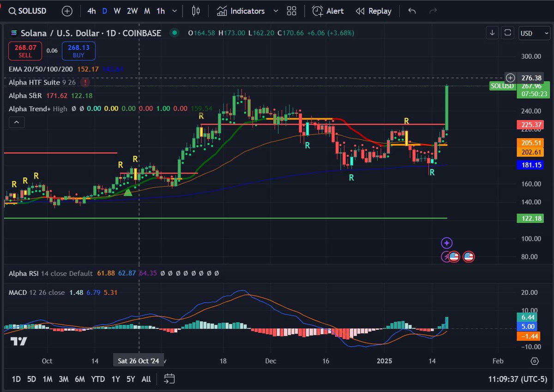Open the go-to-date calendar icon
Image resolution: width=554 pixels, height=392 pixels.
tap(169, 379)
